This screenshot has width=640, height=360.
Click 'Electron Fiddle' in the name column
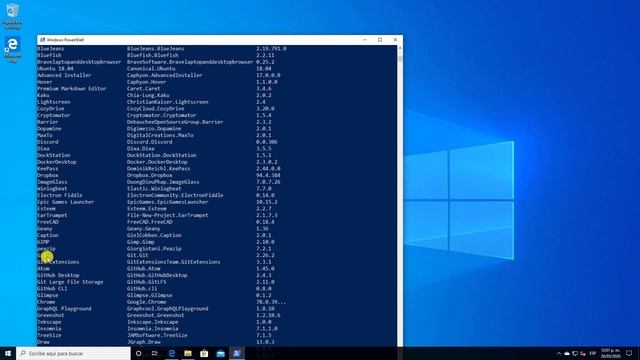[x=60, y=196]
